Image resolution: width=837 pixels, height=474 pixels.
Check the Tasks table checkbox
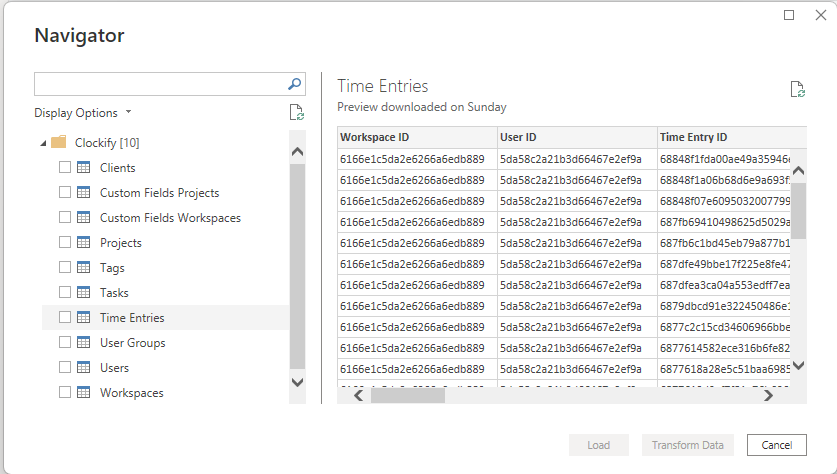click(x=65, y=292)
